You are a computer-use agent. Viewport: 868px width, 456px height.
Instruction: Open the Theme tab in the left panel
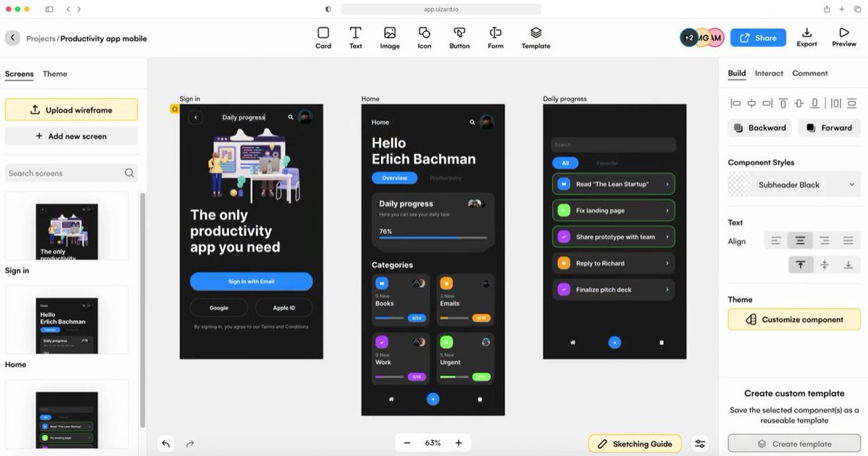point(55,73)
